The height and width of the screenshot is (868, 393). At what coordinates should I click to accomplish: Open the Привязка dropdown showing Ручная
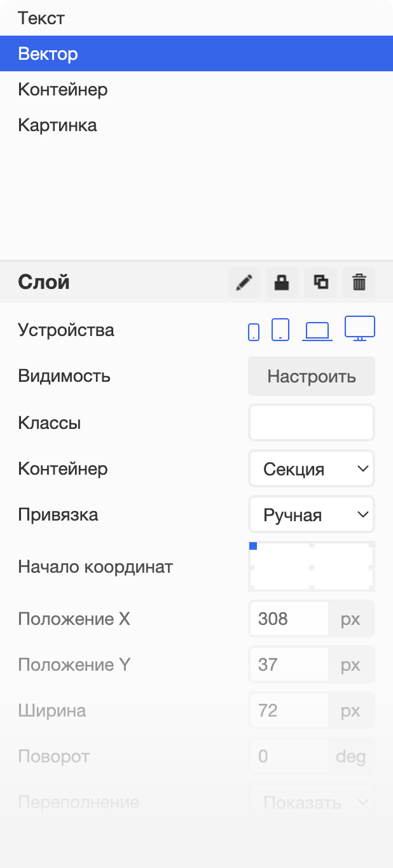pyautogui.click(x=311, y=515)
